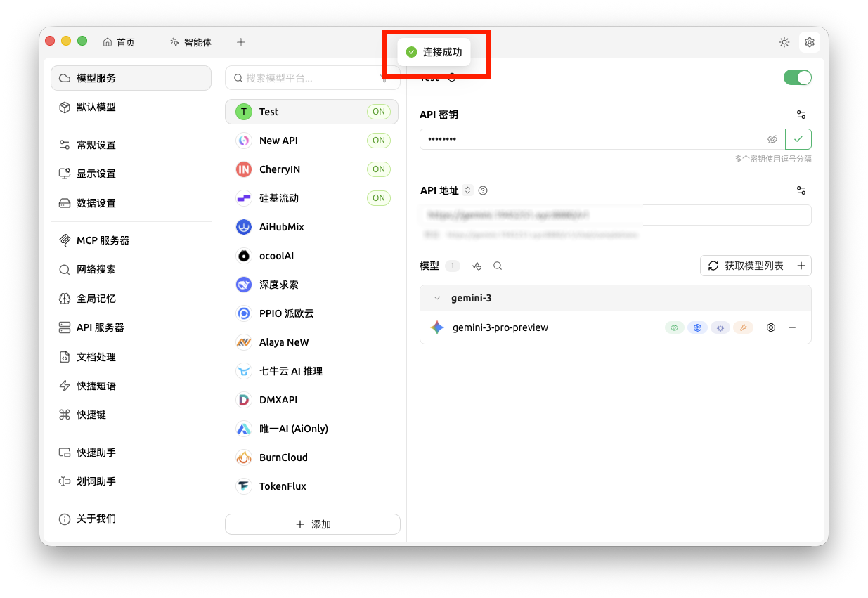This screenshot has width=868, height=598.
Task: Click the 搜索模型平台 search field
Action: click(306, 79)
